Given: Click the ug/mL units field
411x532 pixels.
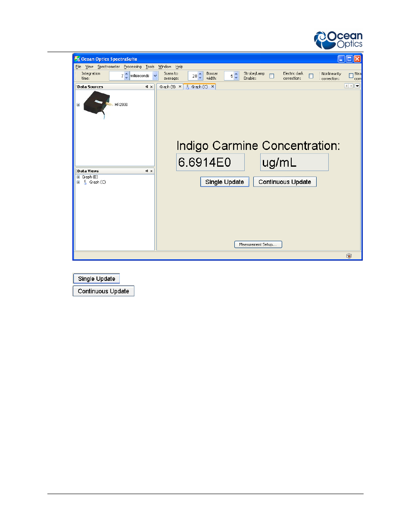Looking at the screenshot, I should (294, 162).
